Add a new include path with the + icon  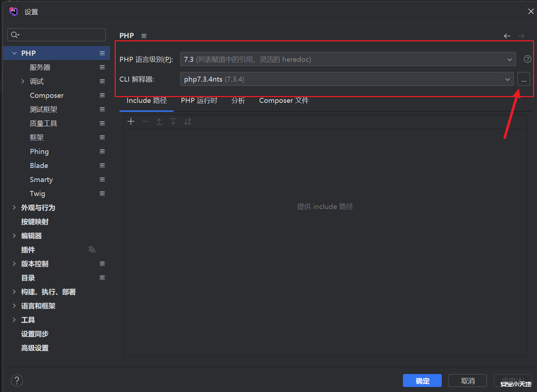131,122
